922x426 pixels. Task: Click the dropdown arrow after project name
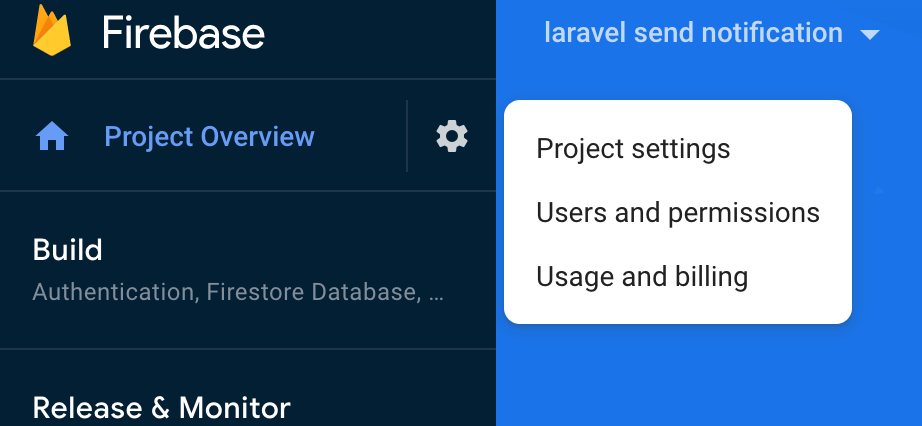pyautogui.click(x=870, y=35)
